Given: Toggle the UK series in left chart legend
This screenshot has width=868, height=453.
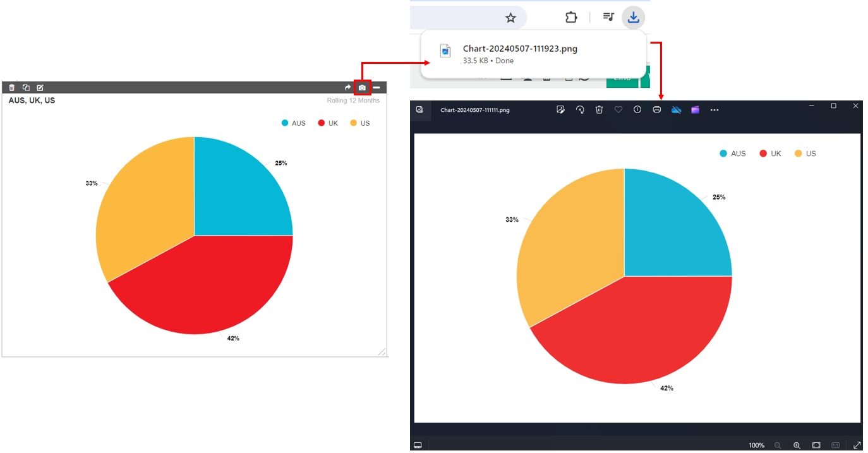Looking at the screenshot, I should [x=328, y=123].
